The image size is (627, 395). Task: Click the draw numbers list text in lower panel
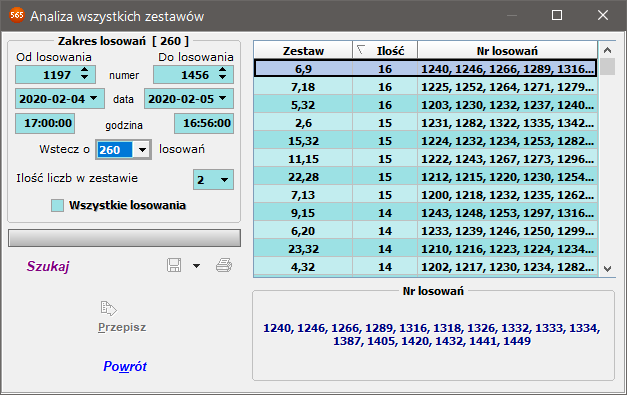click(x=432, y=335)
